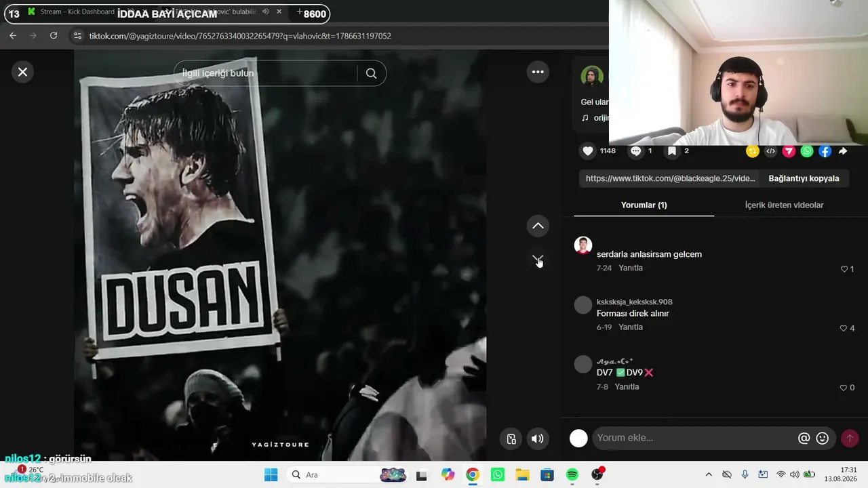The image size is (868, 488).
Task: Open comments via the speech bubble icon
Action: (635, 151)
